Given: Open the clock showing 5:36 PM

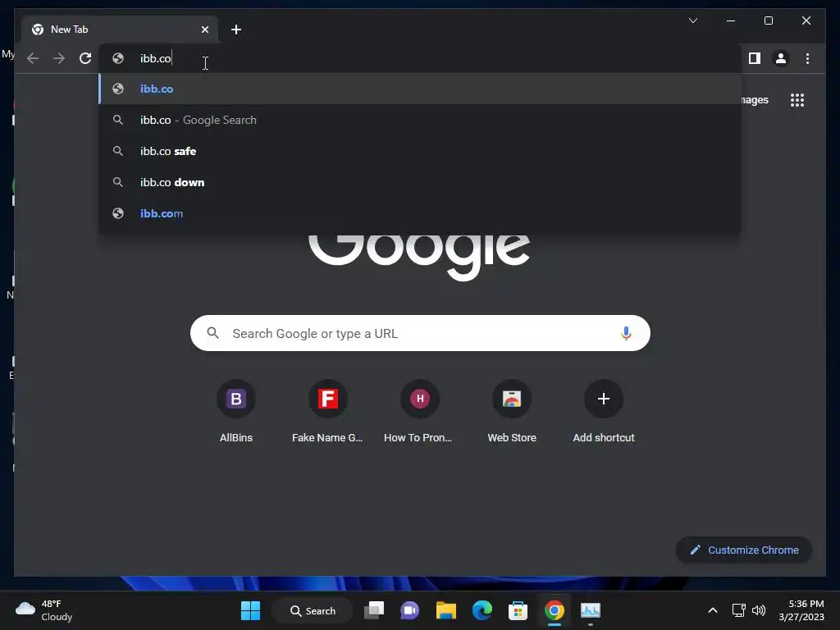Looking at the screenshot, I should click(x=801, y=610).
